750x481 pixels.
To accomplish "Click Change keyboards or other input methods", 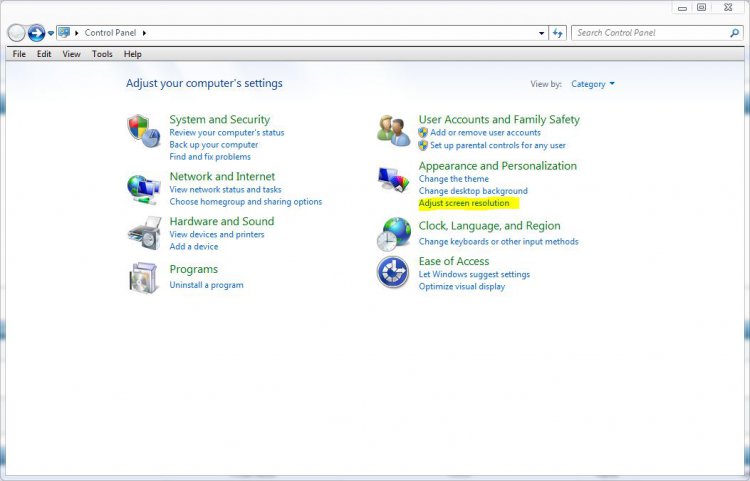I will point(498,241).
